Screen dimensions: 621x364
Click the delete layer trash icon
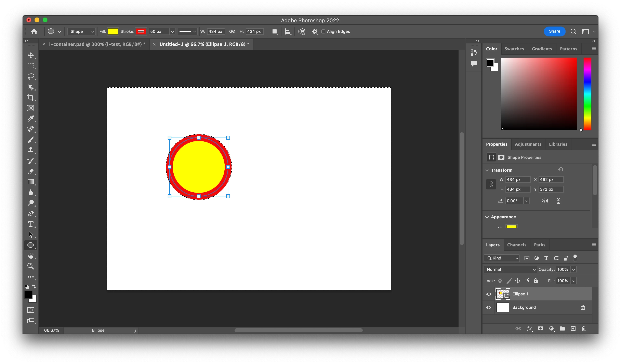click(x=584, y=328)
